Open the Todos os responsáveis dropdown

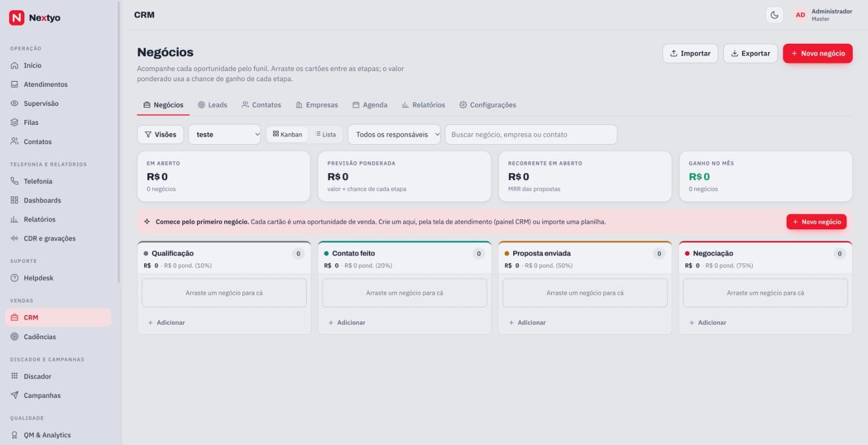pyautogui.click(x=395, y=135)
